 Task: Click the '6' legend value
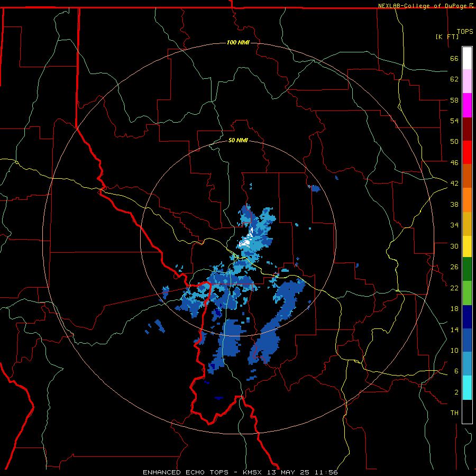click(456, 371)
